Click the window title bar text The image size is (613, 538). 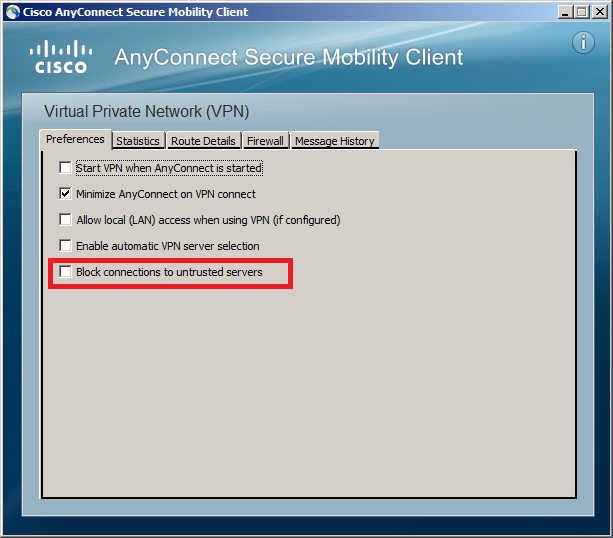pos(135,12)
